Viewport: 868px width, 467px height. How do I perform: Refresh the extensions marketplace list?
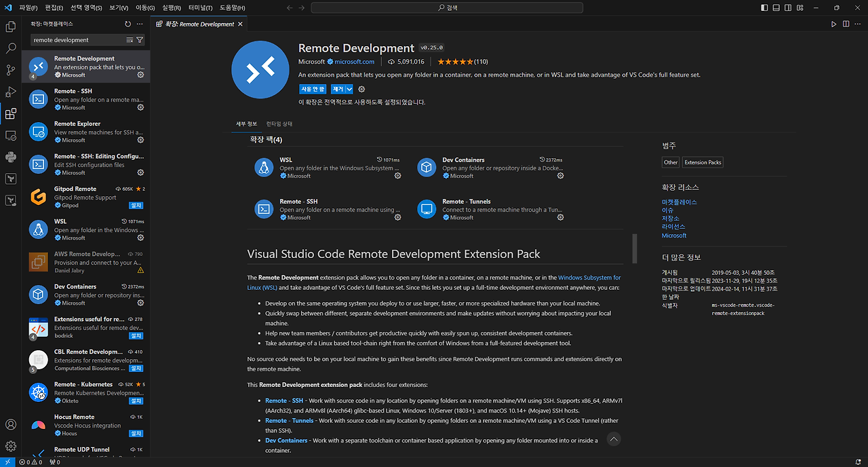pyautogui.click(x=128, y=24)
